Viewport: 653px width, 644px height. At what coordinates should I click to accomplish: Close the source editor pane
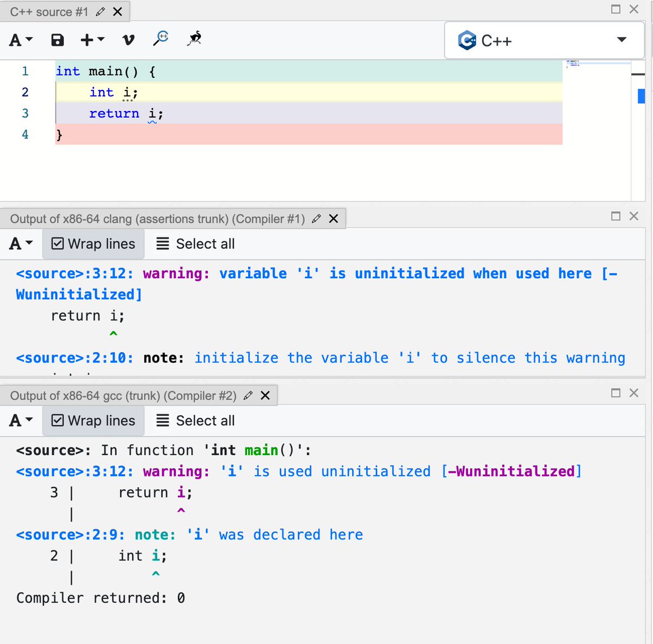[634, 9]
